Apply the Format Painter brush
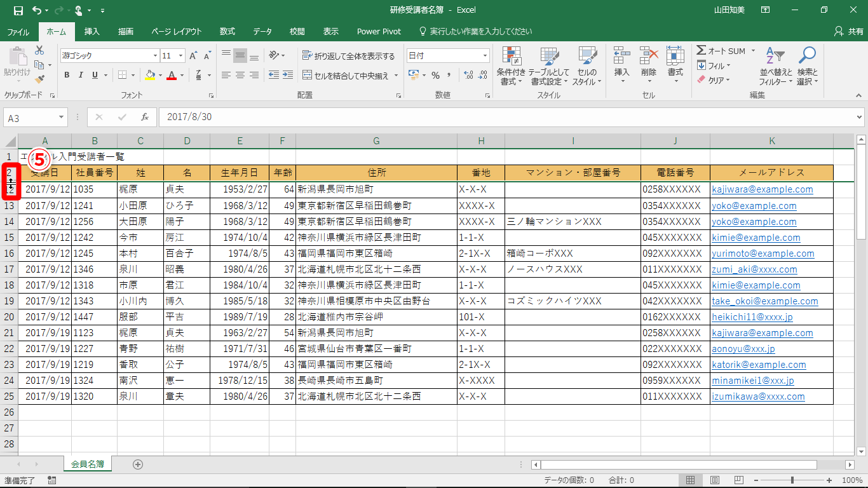Screen dimensions: 868x488 (39, 79)
